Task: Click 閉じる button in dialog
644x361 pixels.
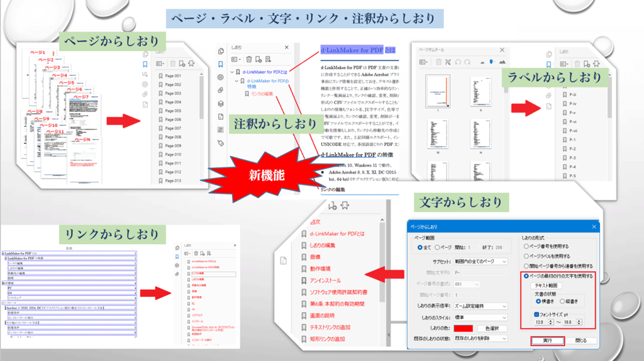Action: (580, 341)
